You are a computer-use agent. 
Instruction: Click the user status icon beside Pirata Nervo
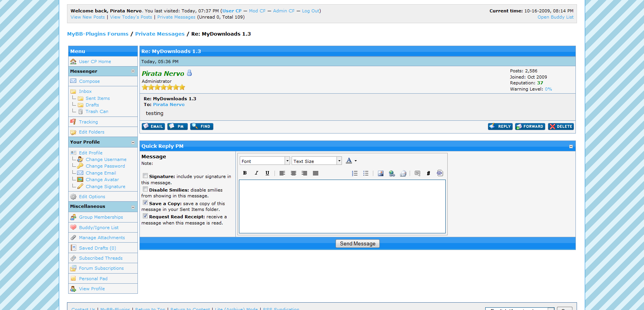click(x=189, y=73)
